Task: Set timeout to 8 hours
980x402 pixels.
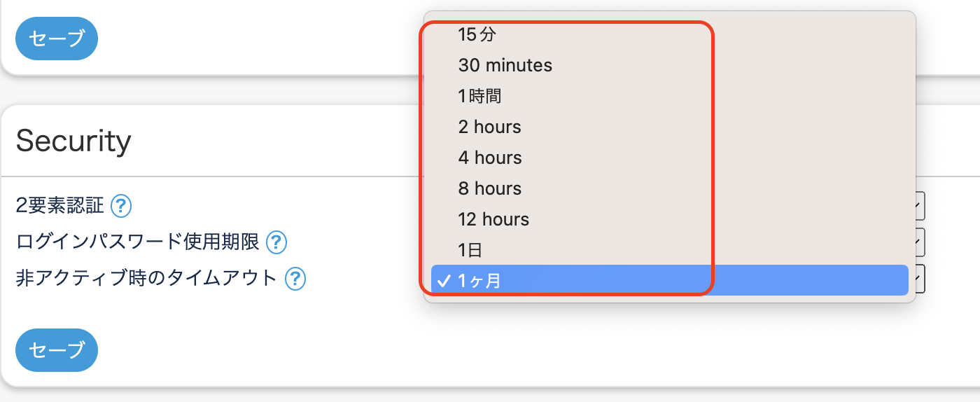Action: (x=489, y=189)
